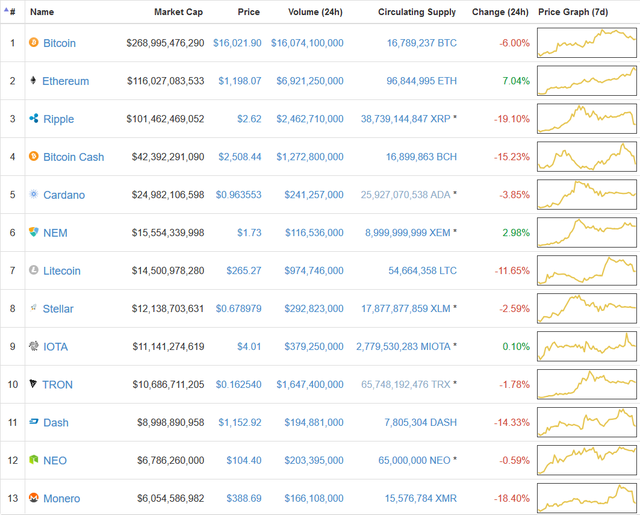Click the Ethereum diamond logo icon
This screenshot has height=515, width=640.
point(34,81)
